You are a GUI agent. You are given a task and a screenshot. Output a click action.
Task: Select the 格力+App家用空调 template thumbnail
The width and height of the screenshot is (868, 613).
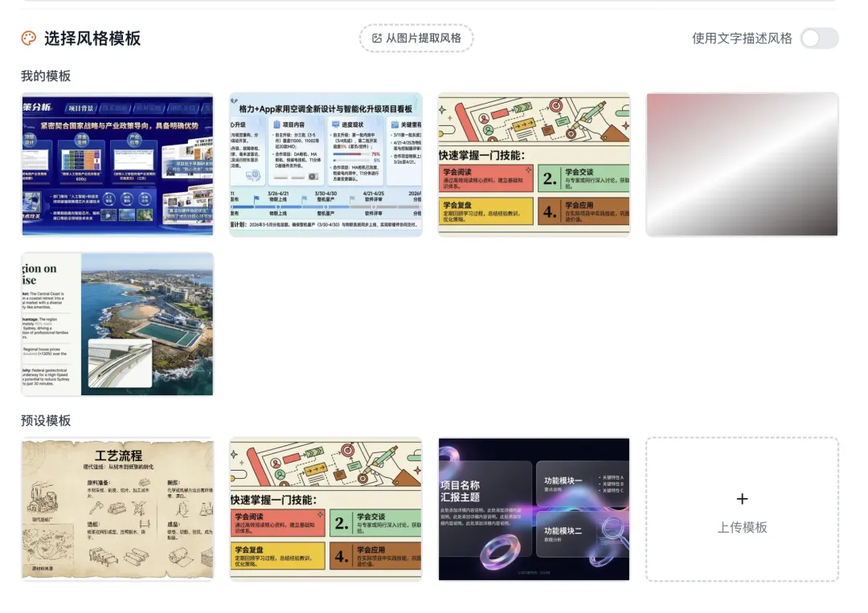pos(325,165)
